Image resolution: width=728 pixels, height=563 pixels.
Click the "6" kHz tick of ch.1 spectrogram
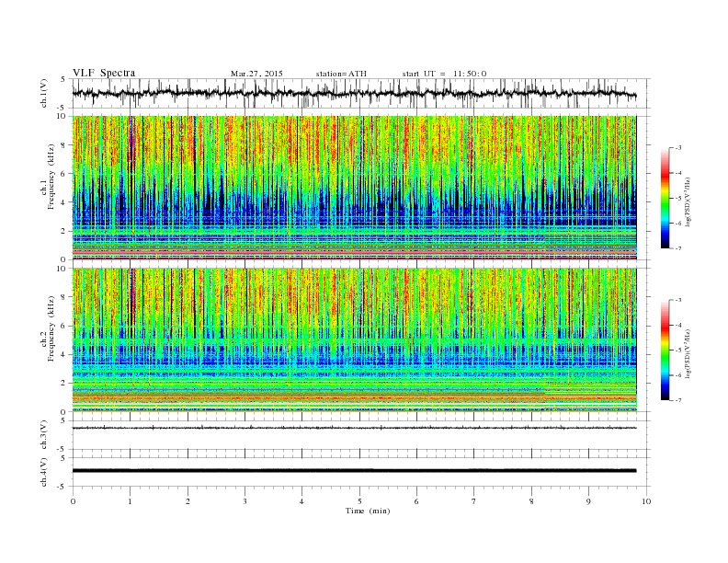click(x=63, y=174)
